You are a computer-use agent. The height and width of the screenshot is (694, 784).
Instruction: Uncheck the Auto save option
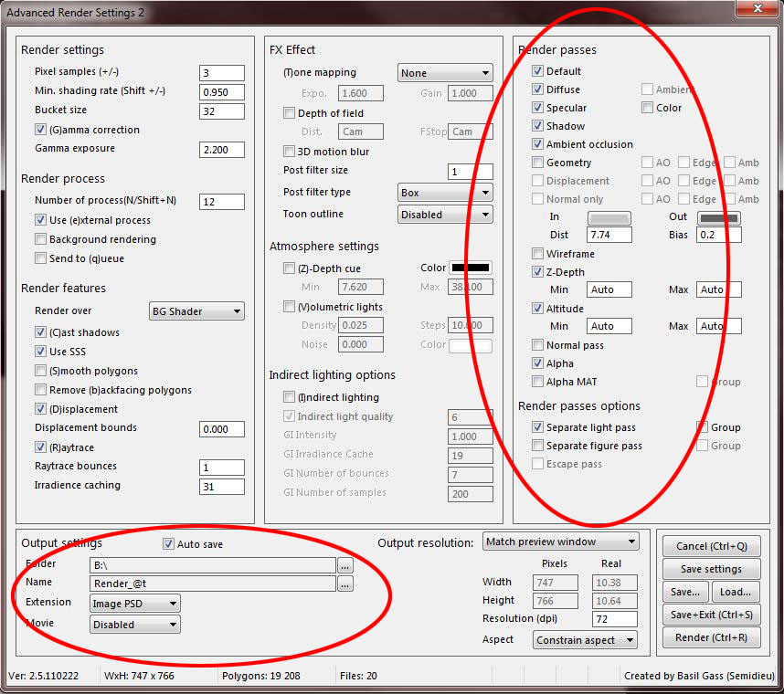coord(168,544)
